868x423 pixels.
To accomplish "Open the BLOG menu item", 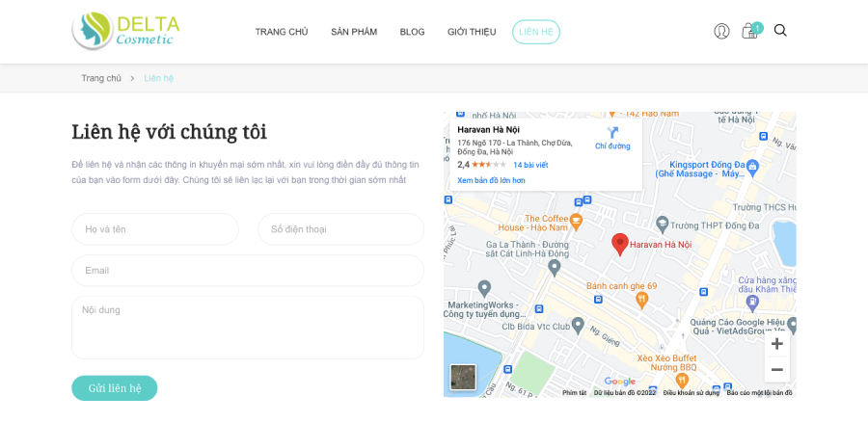I will click(x=412, y=32).
